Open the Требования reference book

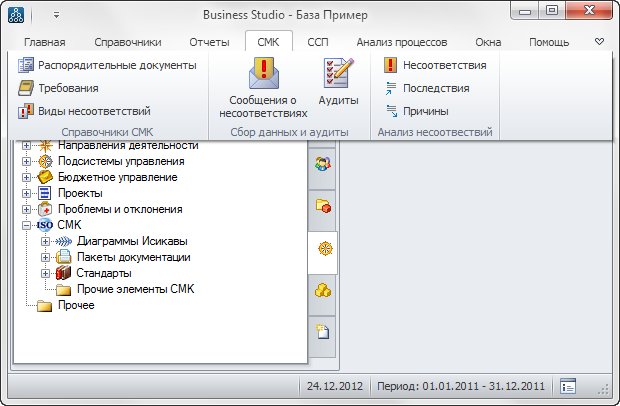tap(58, 88)
